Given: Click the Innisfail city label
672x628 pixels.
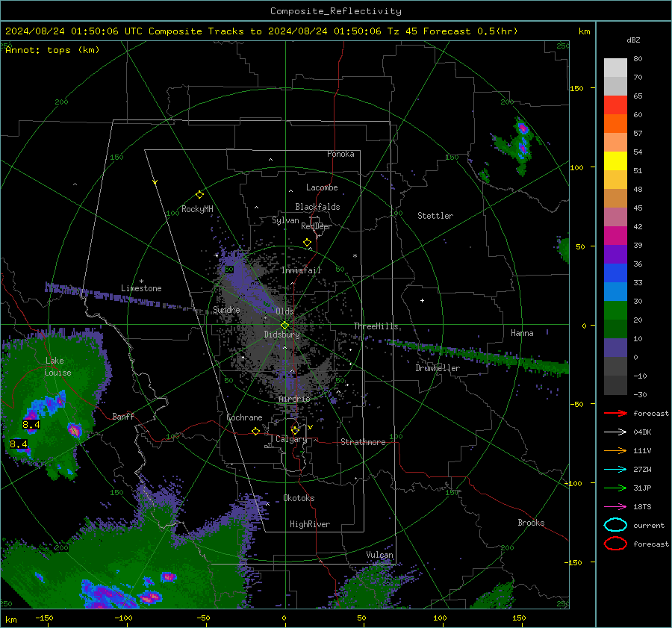Looking at the screenshot, I should pyautogui.click(x=302, y=270).
